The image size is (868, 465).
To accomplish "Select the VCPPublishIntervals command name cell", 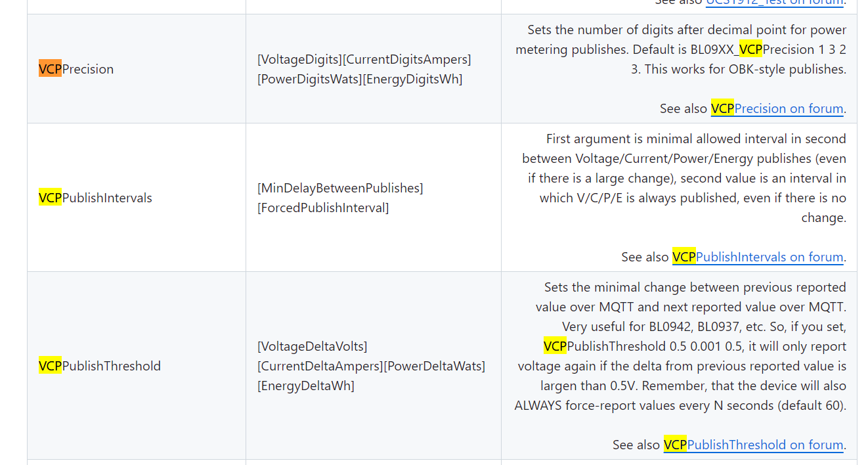I will 136,198.
